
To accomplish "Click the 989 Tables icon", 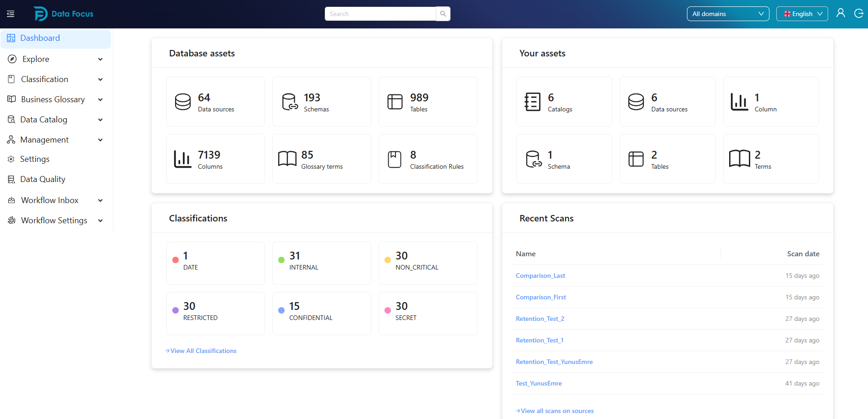I will [x=395, y=102].
